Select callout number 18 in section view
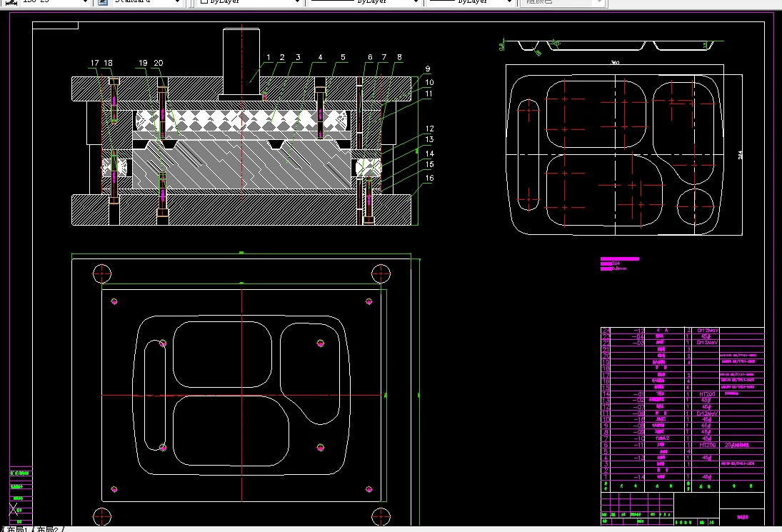Image resolution: width=782 pixels, height=532 pixels. coord(108,63)
